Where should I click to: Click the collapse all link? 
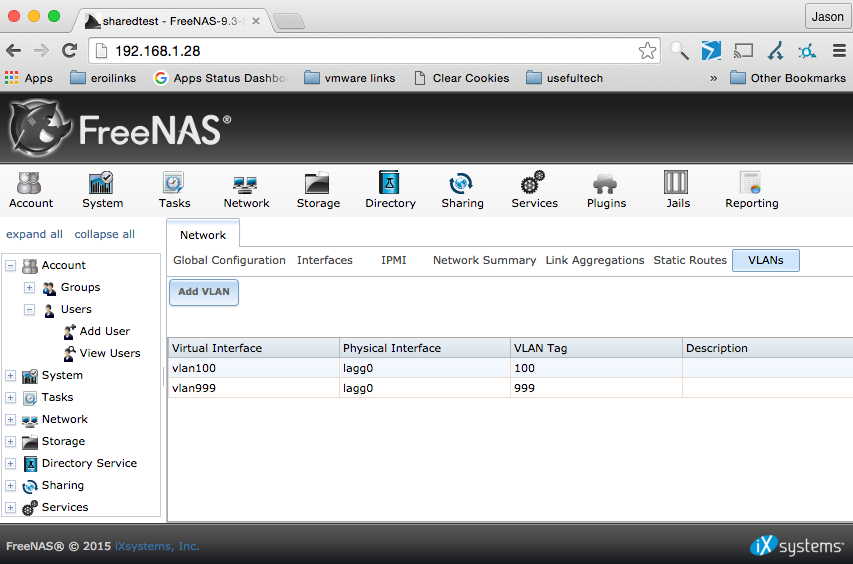tap(104, 234)
